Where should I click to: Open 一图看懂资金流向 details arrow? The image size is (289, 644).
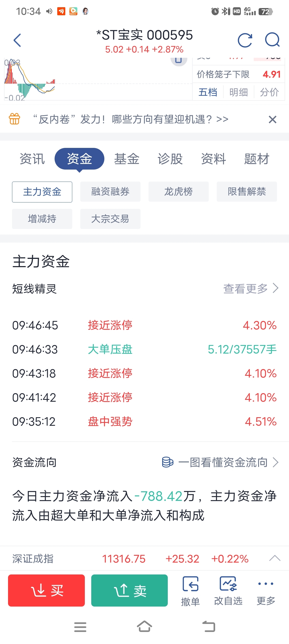click(x=276, y=462)
